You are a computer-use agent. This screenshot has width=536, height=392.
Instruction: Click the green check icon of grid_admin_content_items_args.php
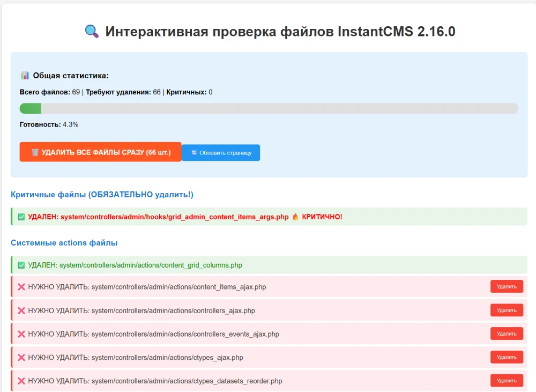coord(21,217)
